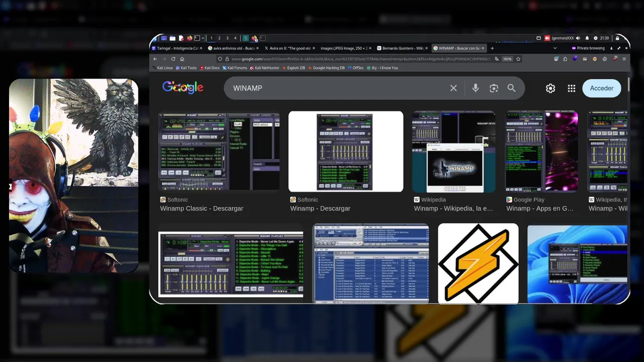Open the terminal launcher in Kali panel
The width and height of the screenshot is (644, 362).
[x=197, y=38]
